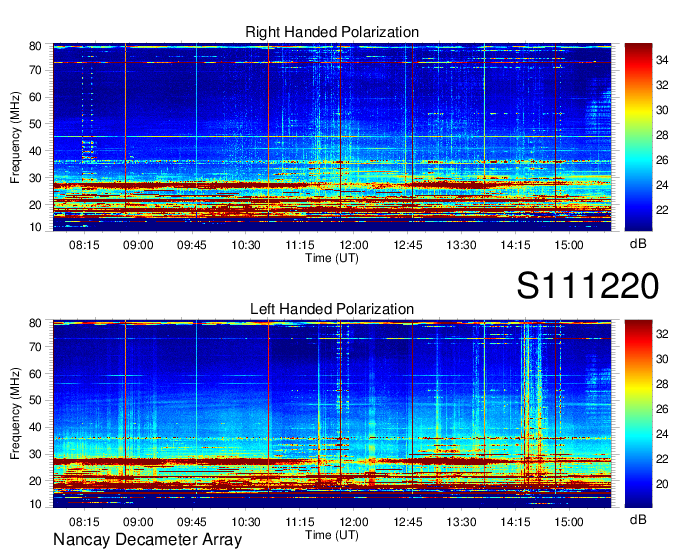This screenshot has height=552, width=680.
Task: Click the Left Handed Polarization spectrogram image
Action: 332,414
